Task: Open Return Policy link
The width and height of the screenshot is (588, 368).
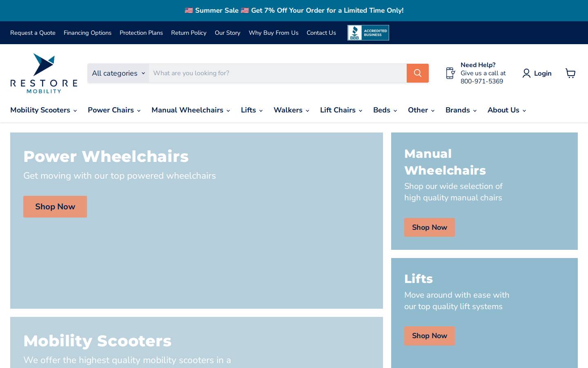Action: [x=189, y=33]
